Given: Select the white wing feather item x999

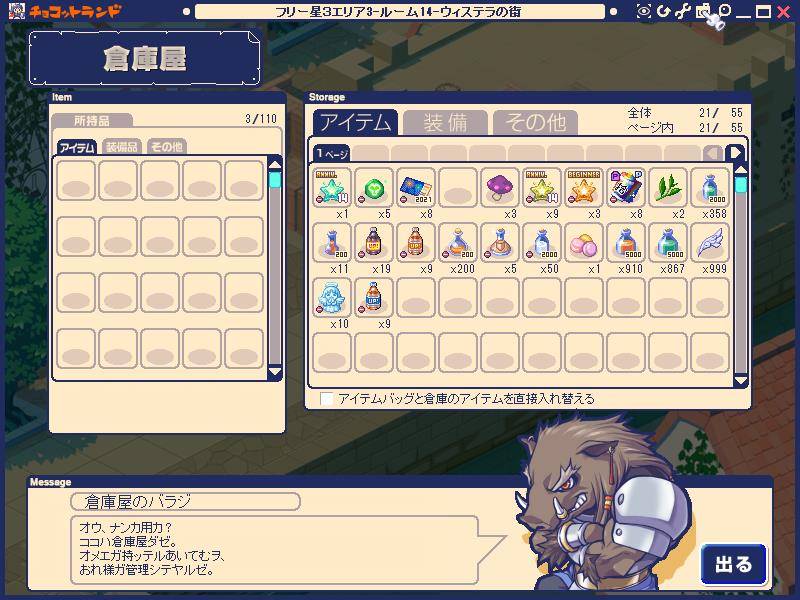Looking at the screenshot, I should point(710,242).
